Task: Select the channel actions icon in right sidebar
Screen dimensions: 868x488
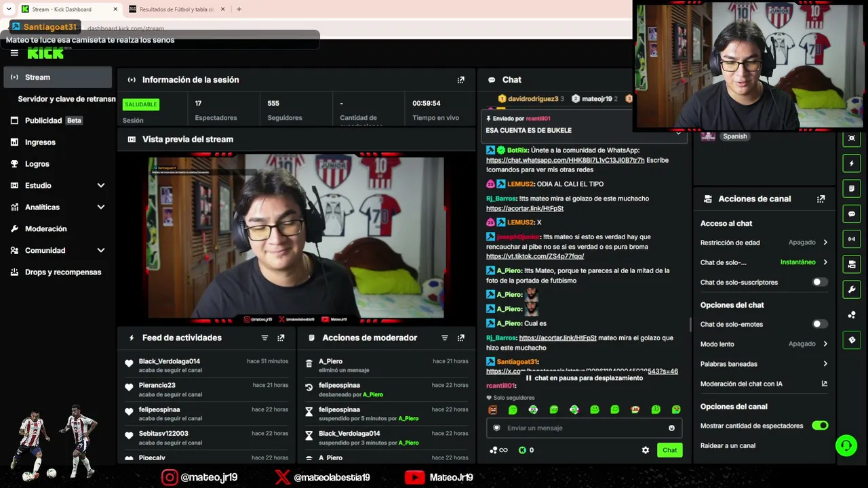Action: tap(852, 264)
